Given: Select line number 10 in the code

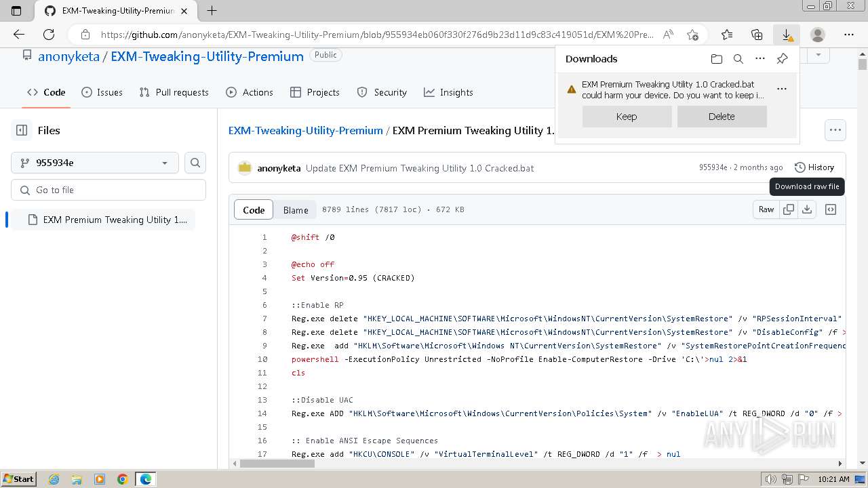Looking at the screenshot, I should tap(262, 359).
